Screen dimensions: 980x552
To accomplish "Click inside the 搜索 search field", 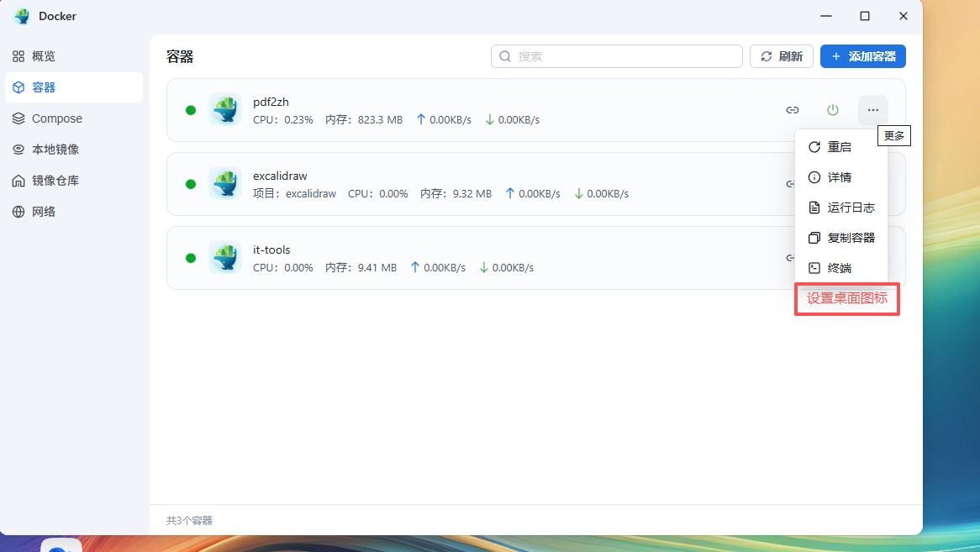I will (616, 56).
